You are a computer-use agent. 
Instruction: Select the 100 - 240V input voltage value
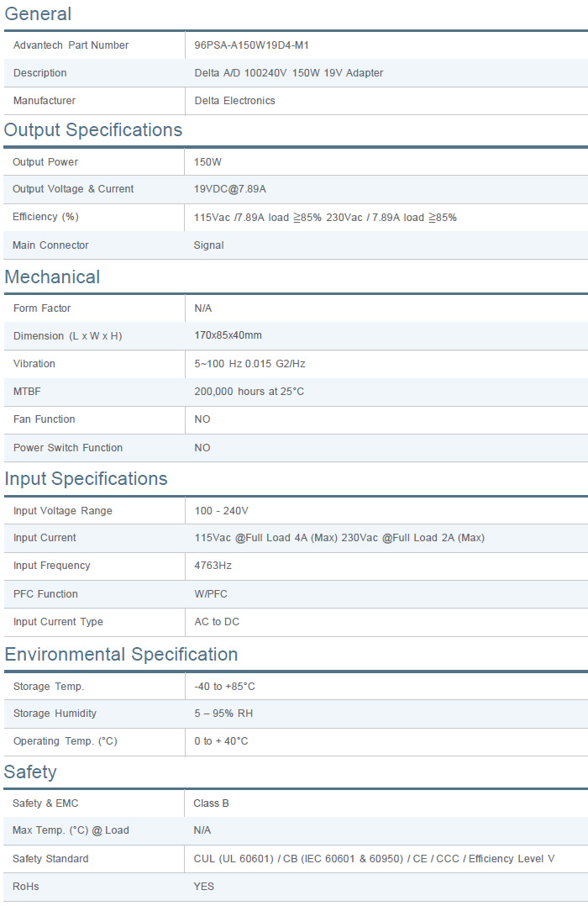[x=221, y=511]
